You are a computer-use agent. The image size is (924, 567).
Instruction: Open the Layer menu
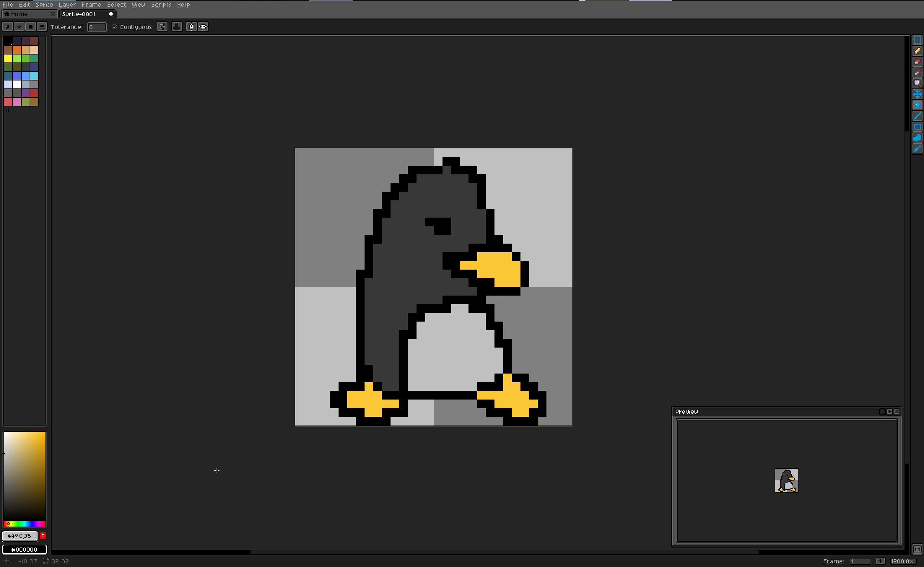[67, 4]
